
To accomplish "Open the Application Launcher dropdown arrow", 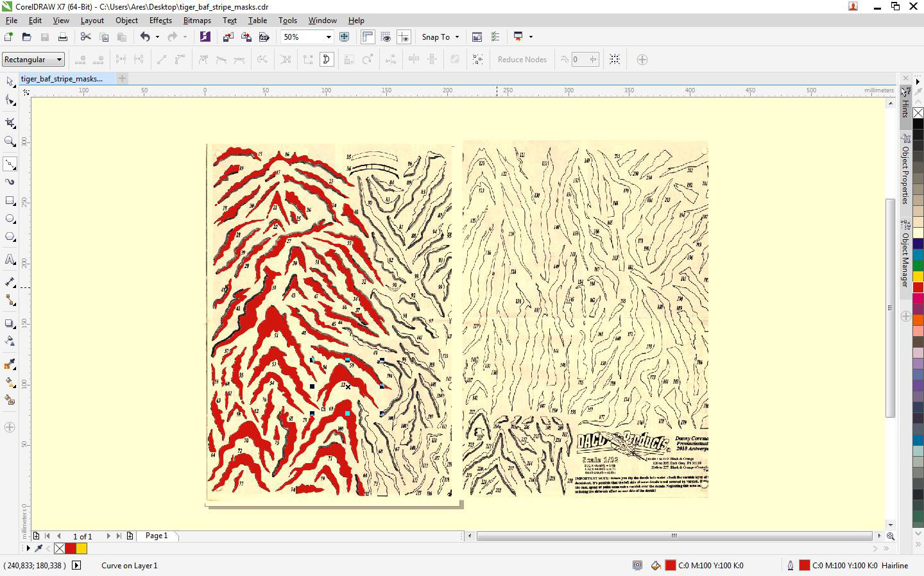I will click(x=531, y=37).
